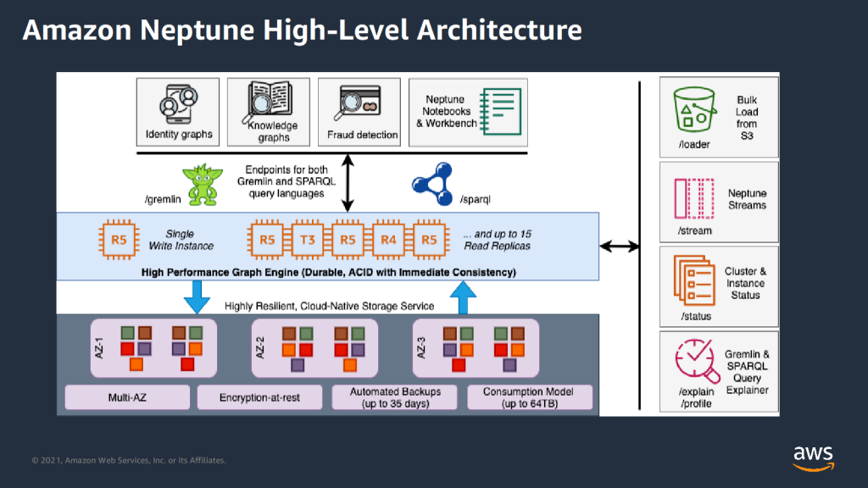Click the Encryption-at-rest label box
Screen dimensions: 868x488
point(259,397)
